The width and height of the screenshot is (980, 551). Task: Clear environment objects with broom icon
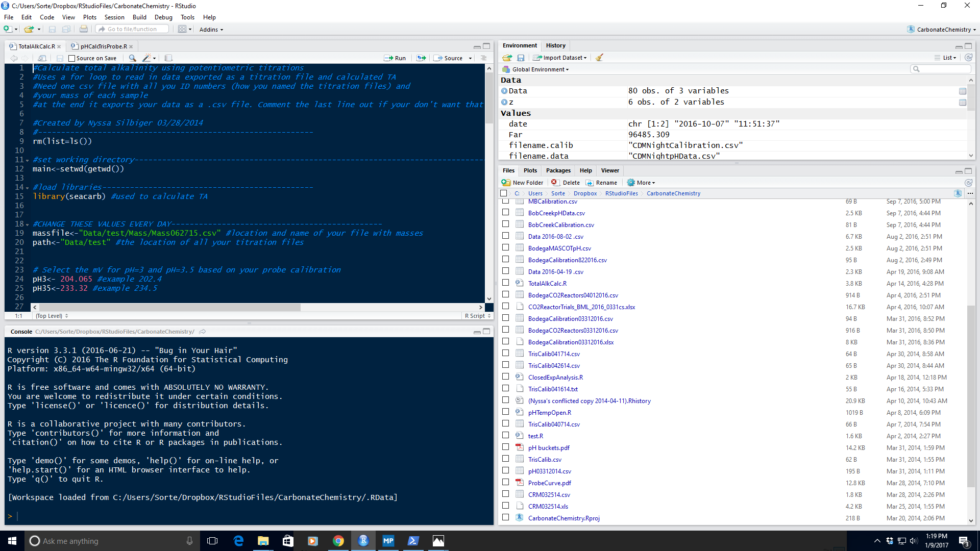tap(600, 58)
